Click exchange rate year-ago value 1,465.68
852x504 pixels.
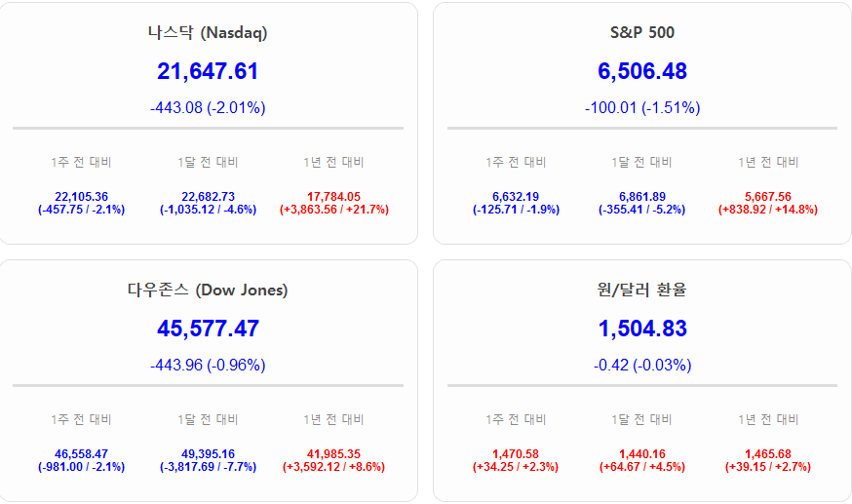click(768, 453)
